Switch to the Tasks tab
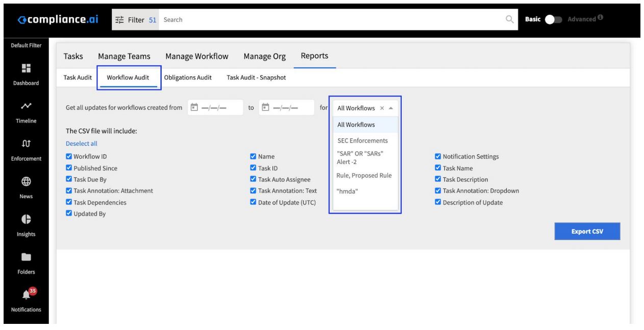The width and height of the screenshot is (644, 330). [73, 56]
